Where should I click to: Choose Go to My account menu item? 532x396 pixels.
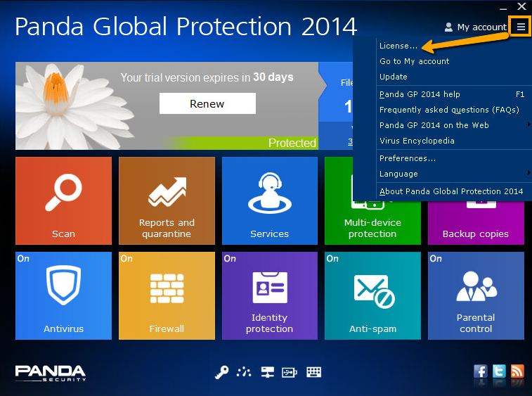(x=414, y=61)
